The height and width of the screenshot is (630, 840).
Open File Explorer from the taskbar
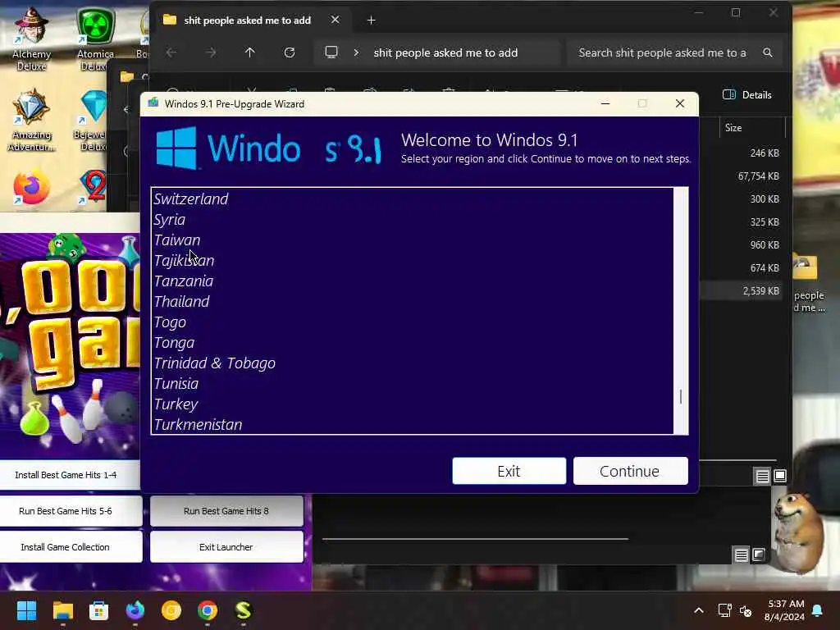point(62,610)
